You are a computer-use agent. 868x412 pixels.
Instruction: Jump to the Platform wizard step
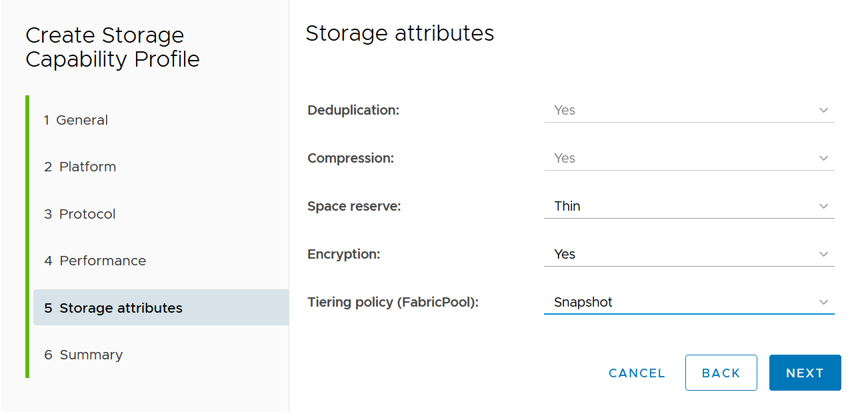80,167
